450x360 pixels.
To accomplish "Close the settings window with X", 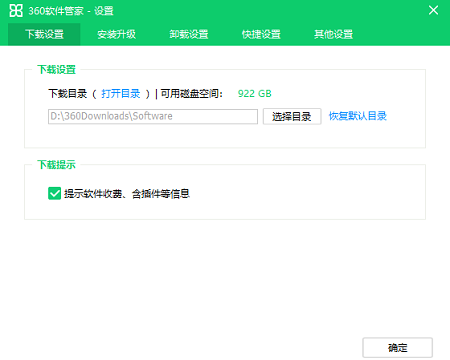I will coord(433,10).
